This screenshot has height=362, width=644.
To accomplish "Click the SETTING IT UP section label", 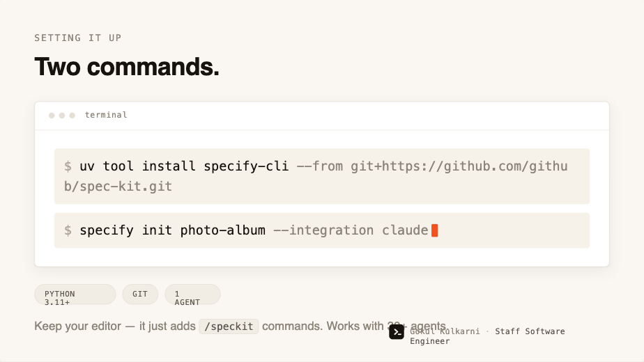I will (78, 38).
